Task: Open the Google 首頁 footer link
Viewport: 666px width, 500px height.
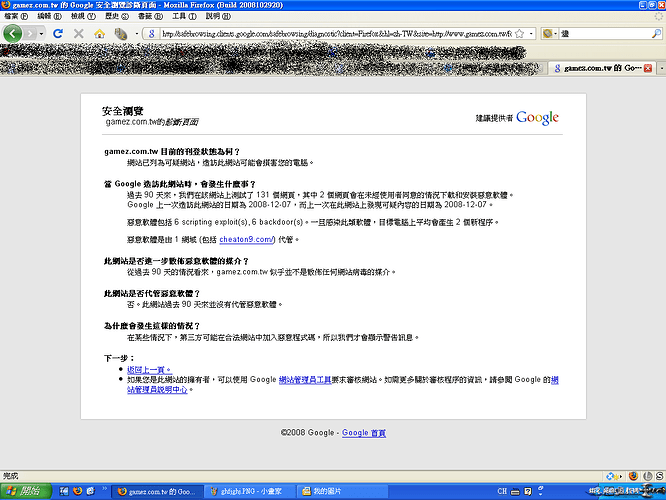Action: tap(364, 433)
